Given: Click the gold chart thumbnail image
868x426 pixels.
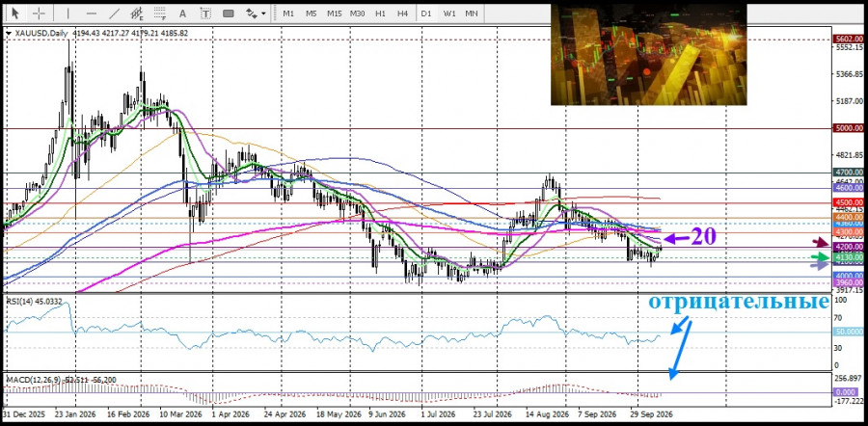Looking at the screenshot, I should [x=648, y=54].
